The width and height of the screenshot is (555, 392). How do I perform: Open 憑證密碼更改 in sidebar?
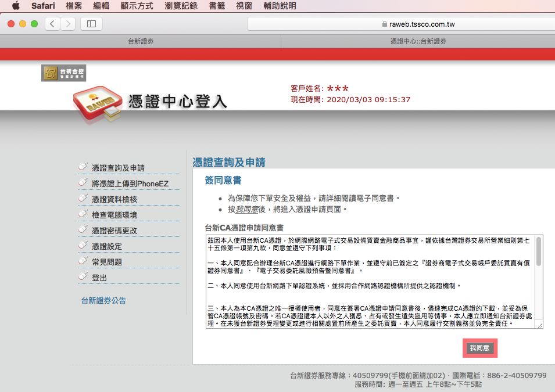point(114,231)
